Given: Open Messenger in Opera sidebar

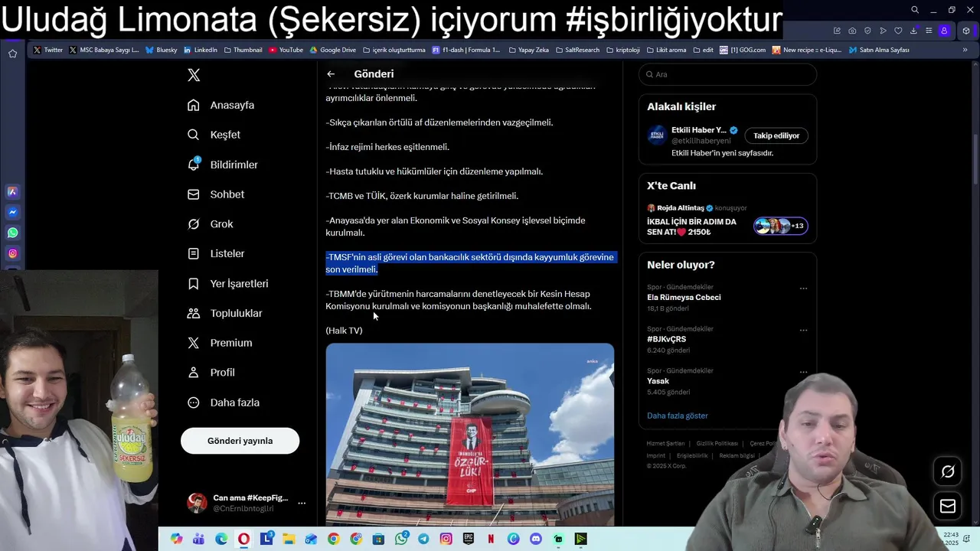Looking at the screenshot, I should click(x=12, y=212).
